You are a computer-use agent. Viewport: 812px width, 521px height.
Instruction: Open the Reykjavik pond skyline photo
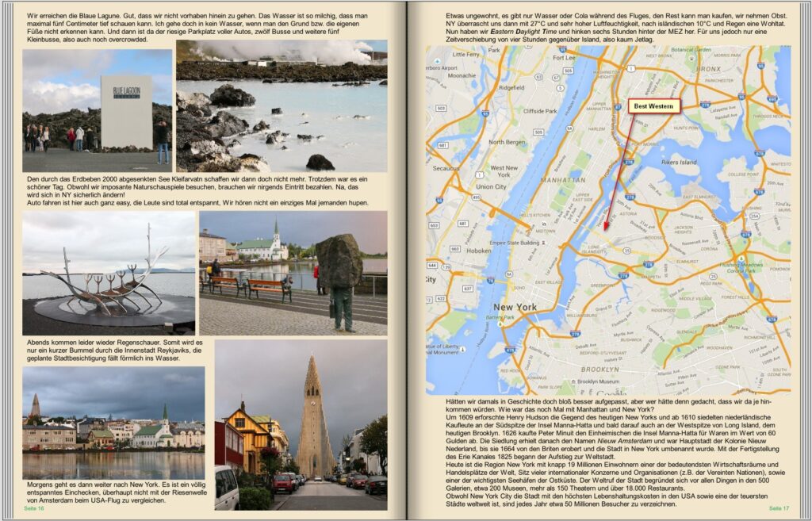pos(113,423)
